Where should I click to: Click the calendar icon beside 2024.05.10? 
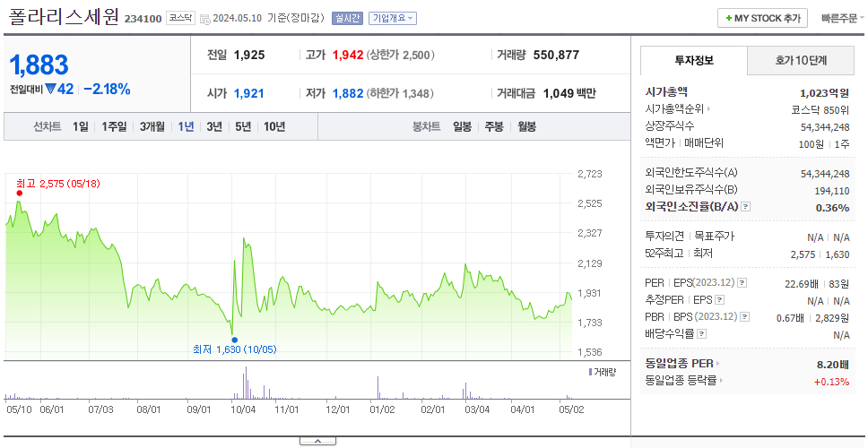(x=204, y=19)
